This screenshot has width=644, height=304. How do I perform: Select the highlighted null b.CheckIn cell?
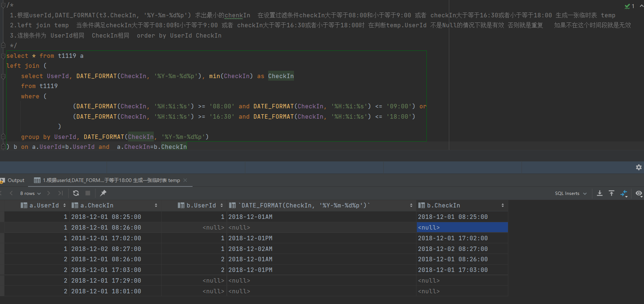coord(462,227)
